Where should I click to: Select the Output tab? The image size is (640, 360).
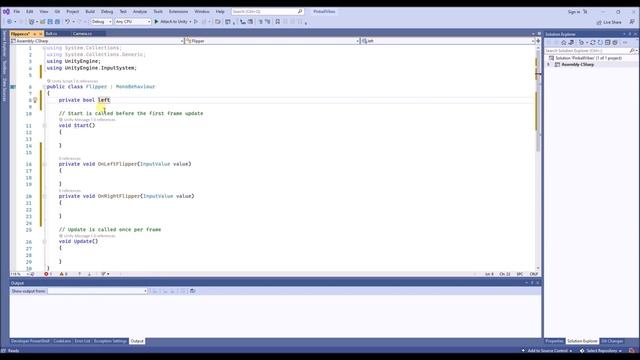[x=137, y=341]
